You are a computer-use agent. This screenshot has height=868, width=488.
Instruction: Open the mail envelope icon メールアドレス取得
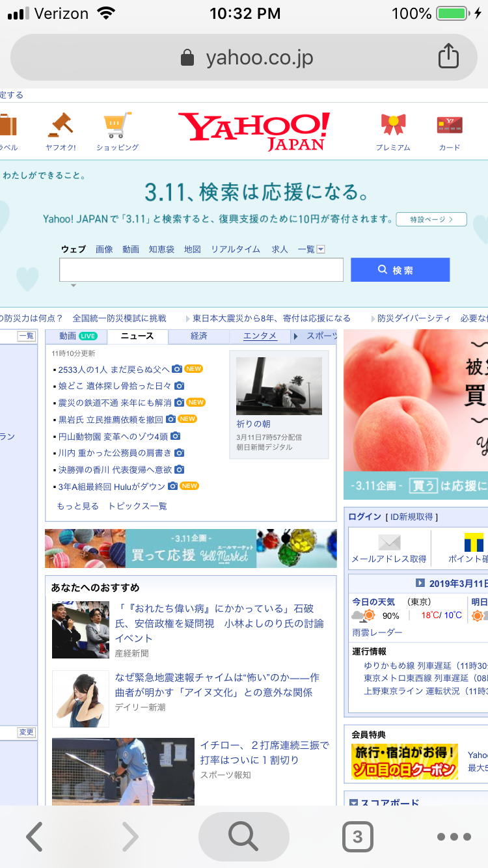pyautogui.click(x=389, y=542)
